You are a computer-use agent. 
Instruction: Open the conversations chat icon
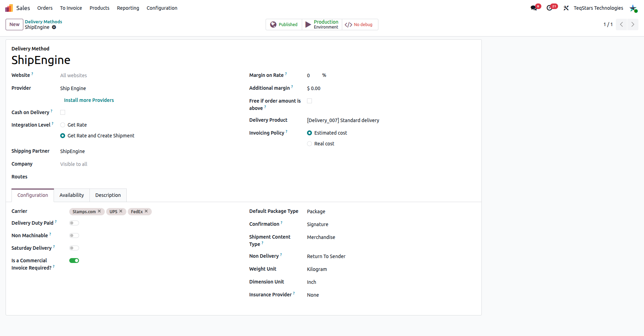[x=534, y=8]
